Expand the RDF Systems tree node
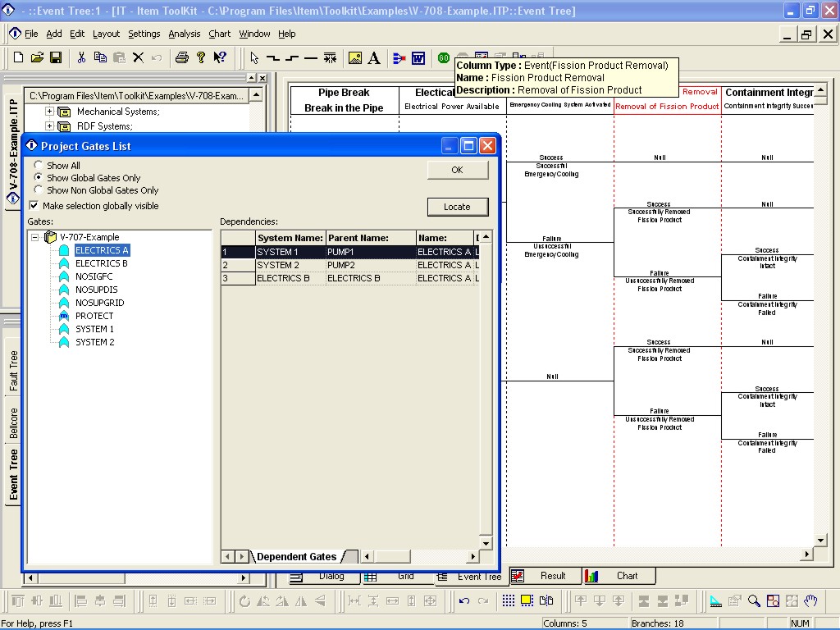Image resolution: width=840 pixels, height=630 pixels. [49, 126]
